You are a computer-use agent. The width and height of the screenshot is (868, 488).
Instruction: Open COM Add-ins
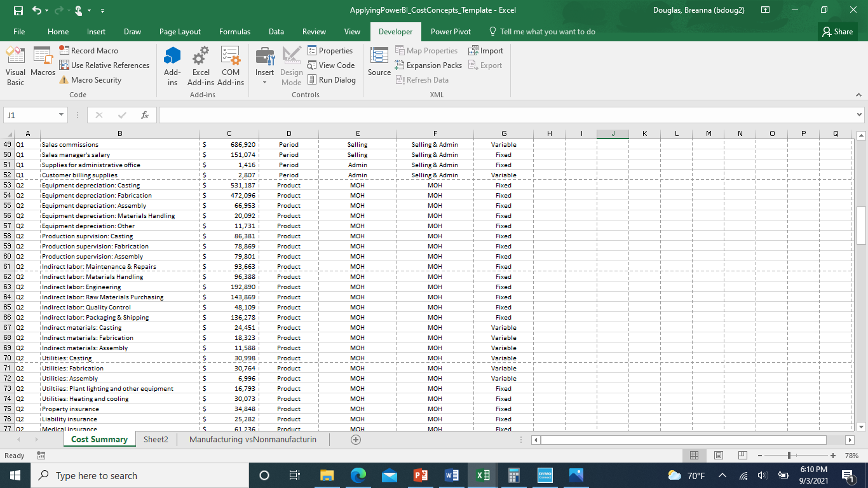click(230, 65)
